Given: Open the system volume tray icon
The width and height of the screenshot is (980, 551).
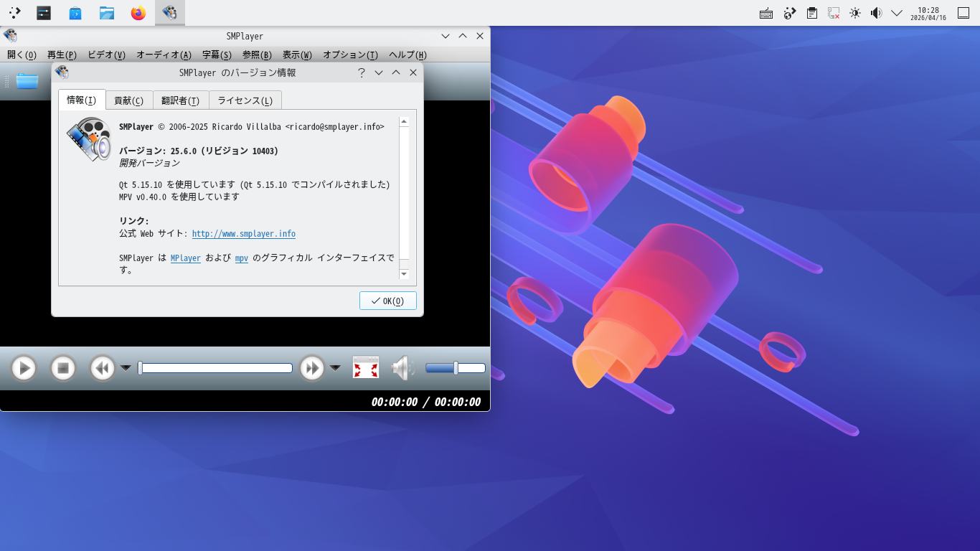Looking at the screenshot, I should click(x=876, y=13).
